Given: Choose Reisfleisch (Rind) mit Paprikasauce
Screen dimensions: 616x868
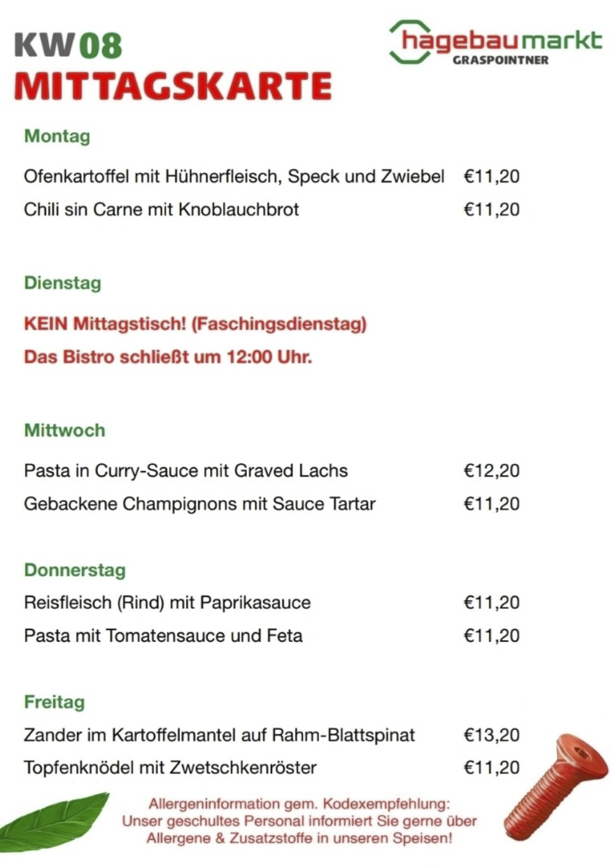Looking at the screenshot, I should pos(167,602).
